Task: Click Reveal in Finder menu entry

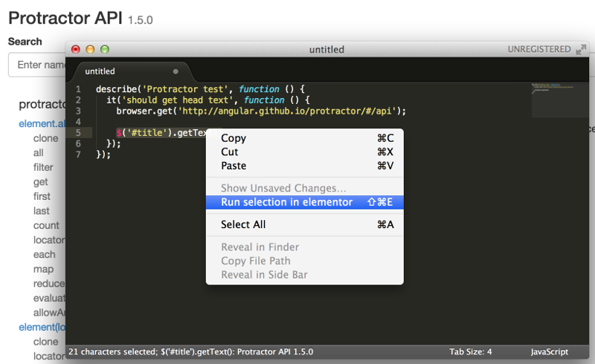Action: (304, 247)
